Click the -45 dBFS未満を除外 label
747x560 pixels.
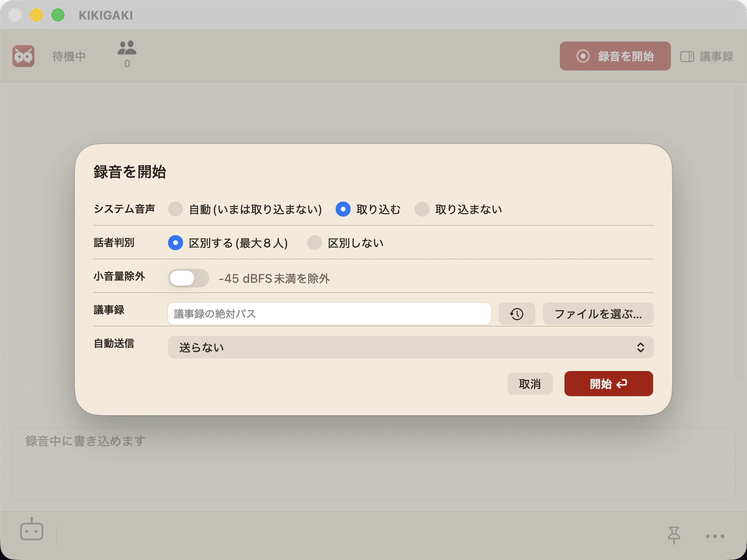coord(275,279)
